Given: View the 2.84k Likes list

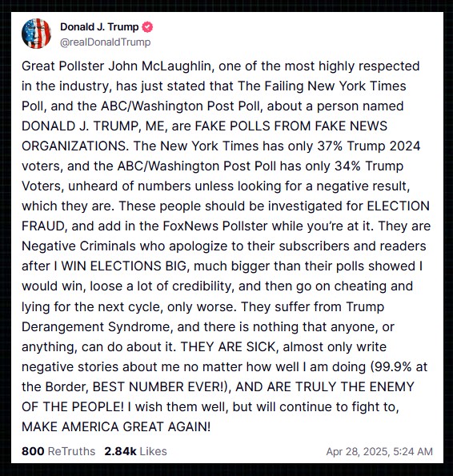Looking at the screenshot, I should [135, 451].
